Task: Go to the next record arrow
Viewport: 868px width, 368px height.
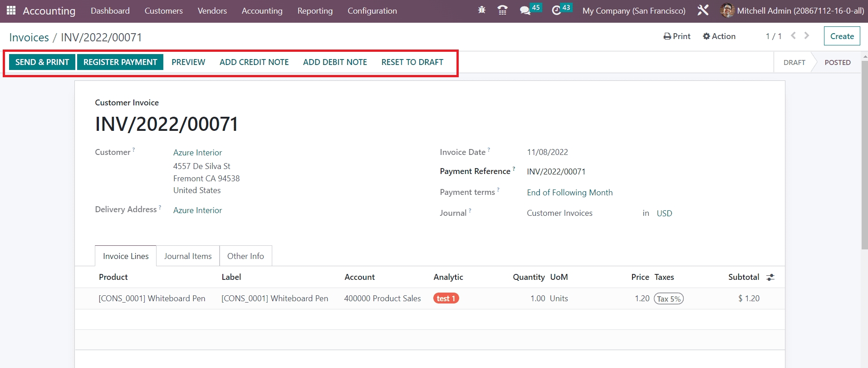Action: tap(807, 35)
